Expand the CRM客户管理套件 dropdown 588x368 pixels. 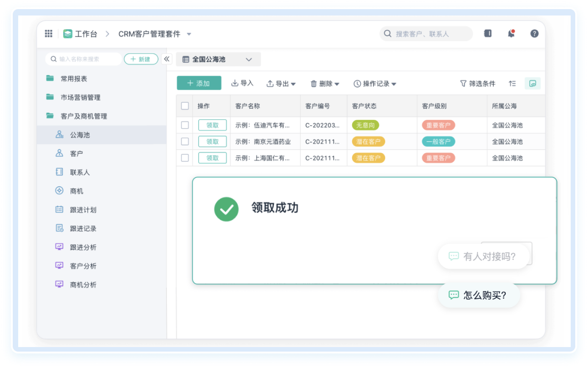click(189, 34)
